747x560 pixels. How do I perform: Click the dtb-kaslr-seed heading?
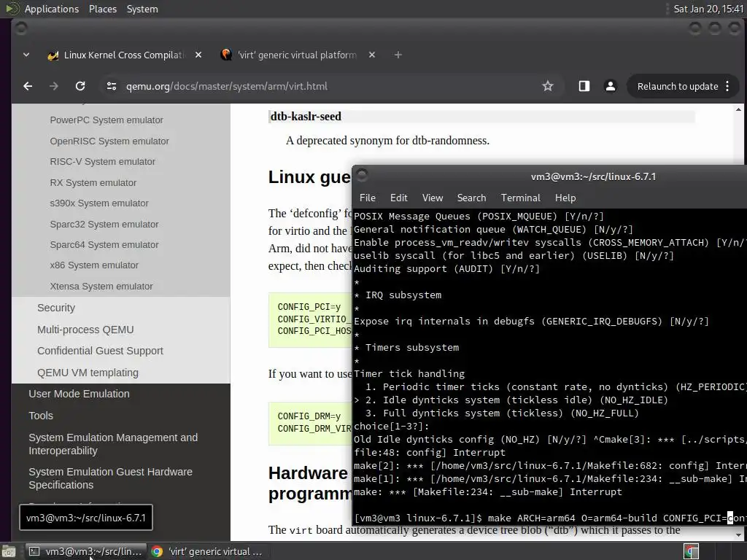click(306, 116)
